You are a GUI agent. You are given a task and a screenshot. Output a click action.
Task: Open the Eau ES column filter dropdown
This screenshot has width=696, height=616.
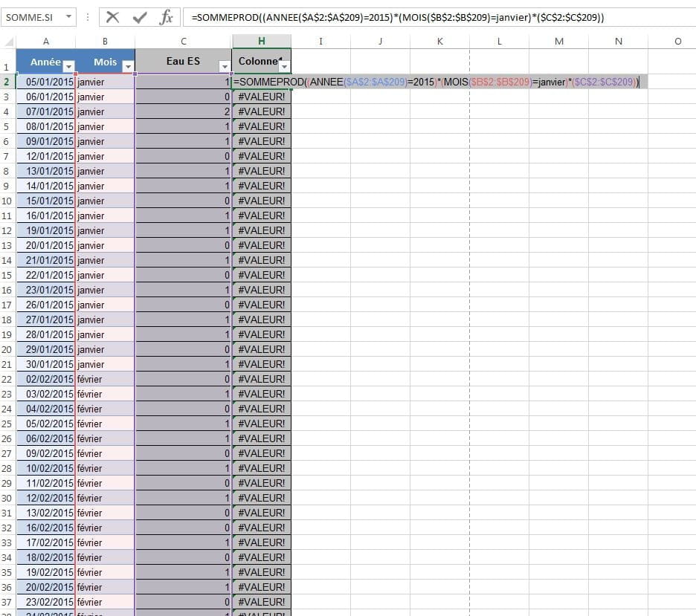[225, 66]
